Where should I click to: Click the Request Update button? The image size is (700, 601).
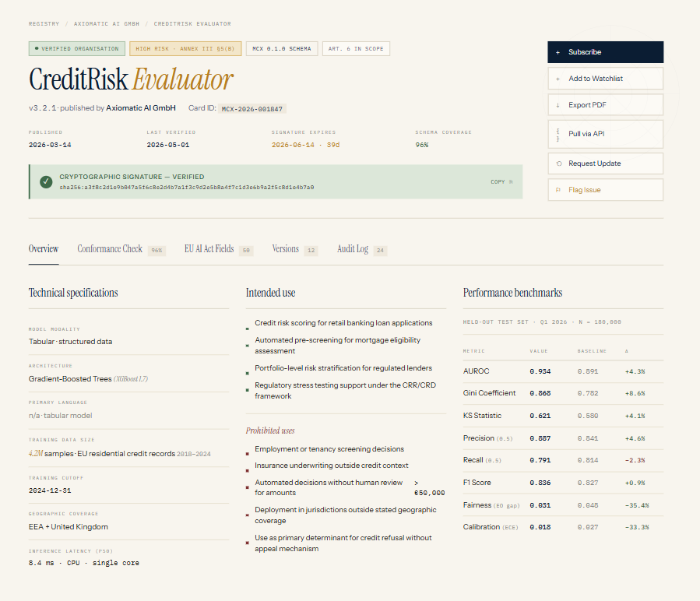point(605,163)
